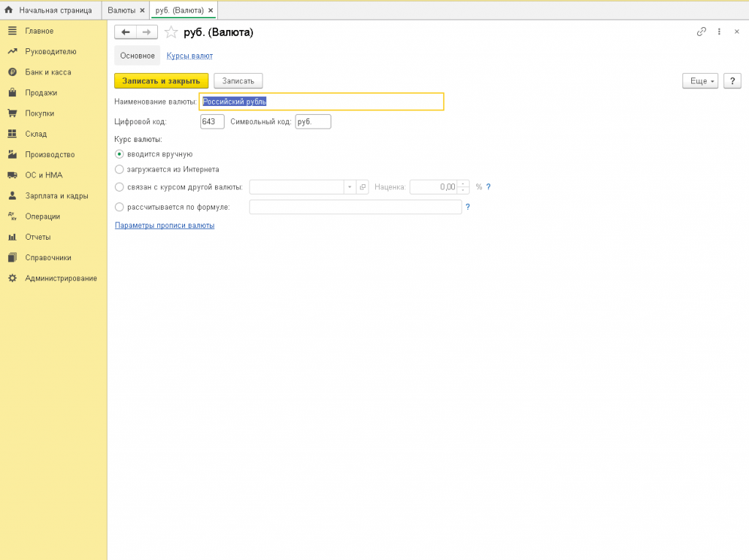Open the Банк и касса section

coord(48,72)
